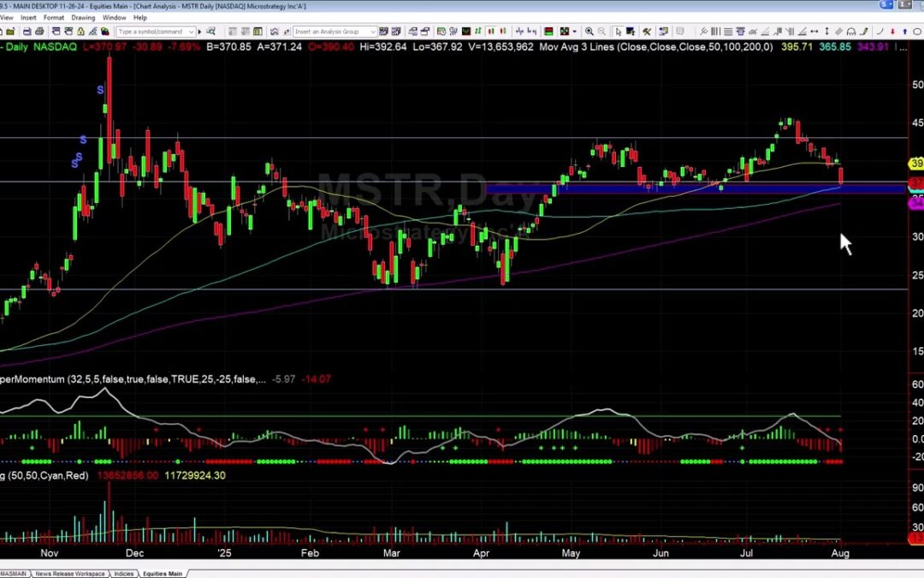Select the arc drawing tool
The width and height of the screenshot is (924, 578).
[880, 32]
